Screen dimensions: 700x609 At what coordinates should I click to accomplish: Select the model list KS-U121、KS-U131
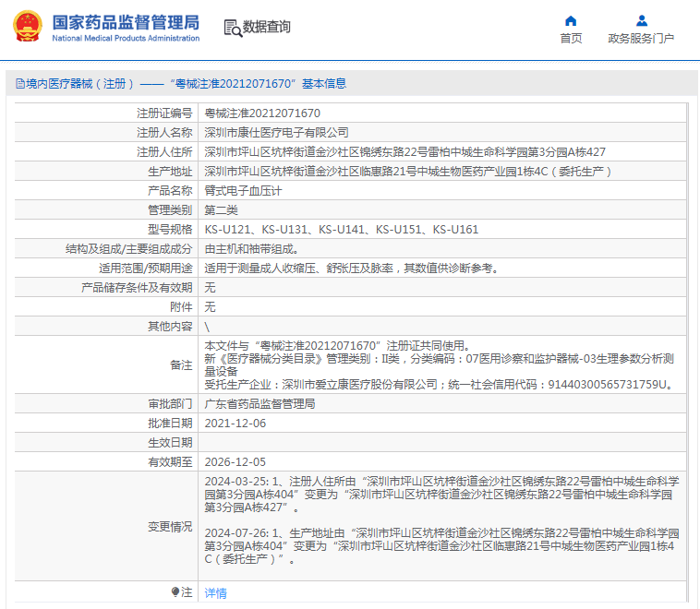pyautogui.click(x=342, y=230)
